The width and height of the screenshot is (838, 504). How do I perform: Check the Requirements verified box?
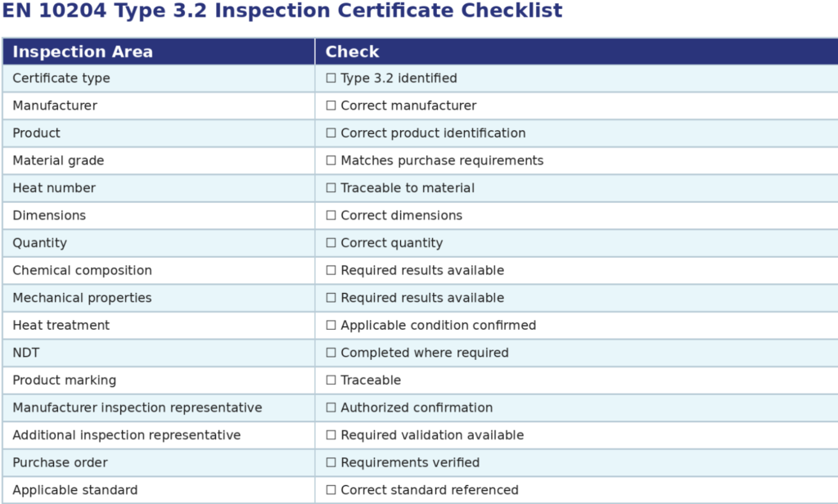[x=331, y=463]
